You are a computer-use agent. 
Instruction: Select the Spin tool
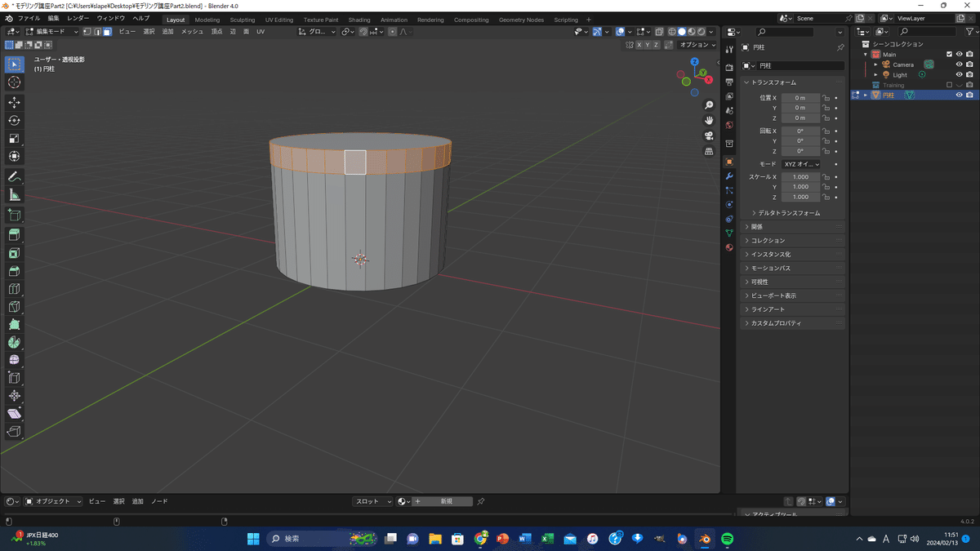(x=14, y=342)
